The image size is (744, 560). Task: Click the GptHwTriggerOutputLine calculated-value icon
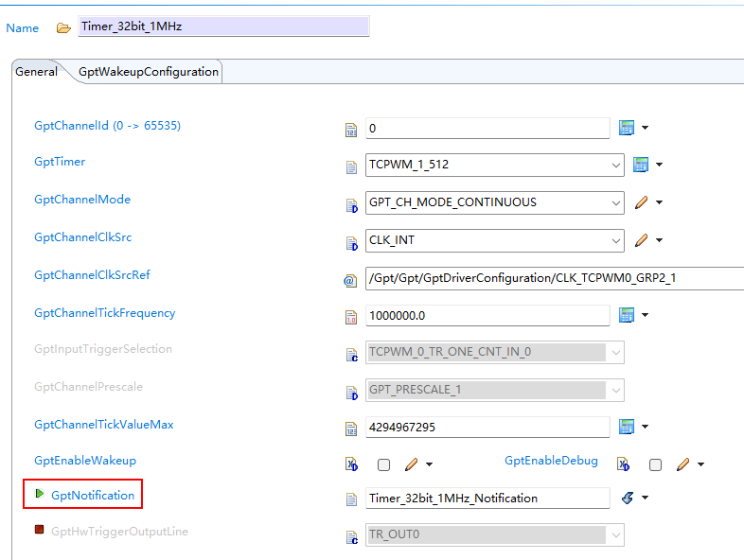pos(351,537)
